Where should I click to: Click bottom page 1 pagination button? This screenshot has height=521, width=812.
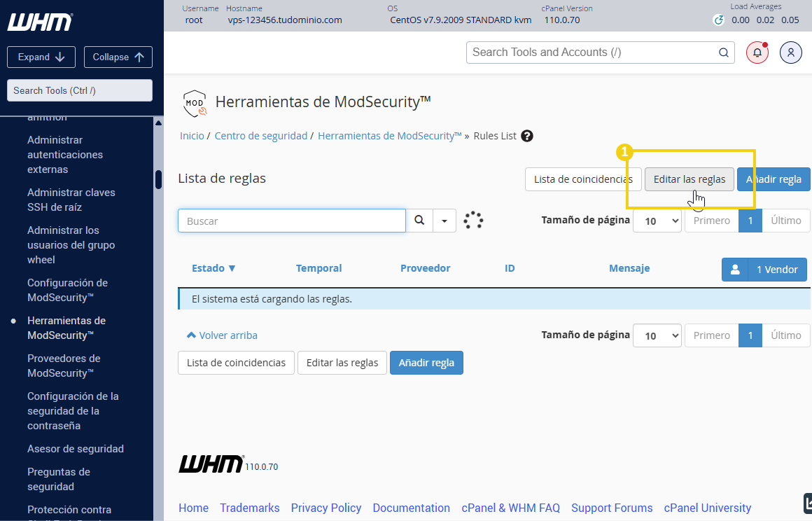click(x=750, y=335)
